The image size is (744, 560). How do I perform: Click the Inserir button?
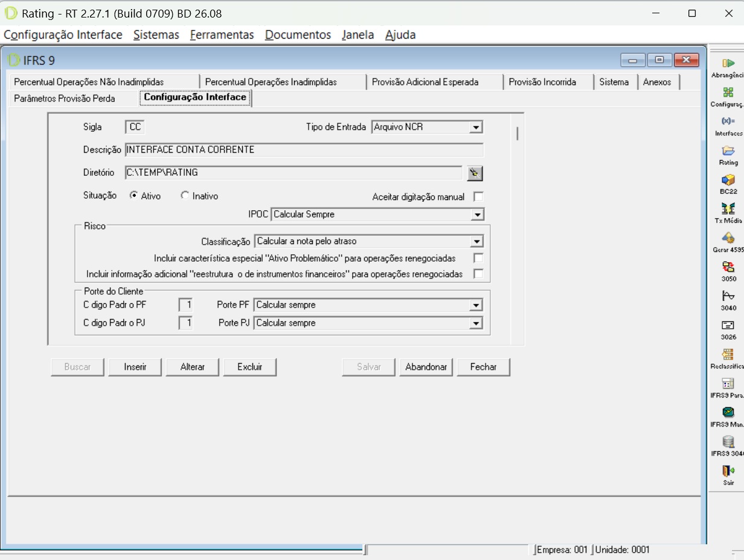coord(135,367)
